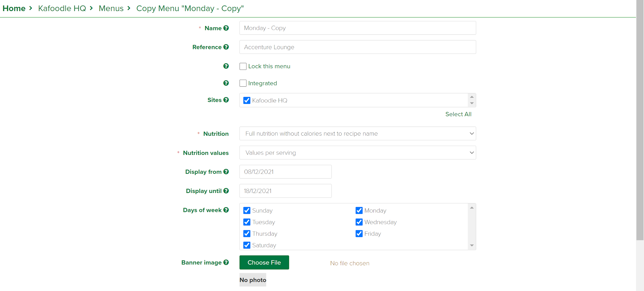Click the Sites list down arrow
This screenshot has height=291, width=644.
472,103
